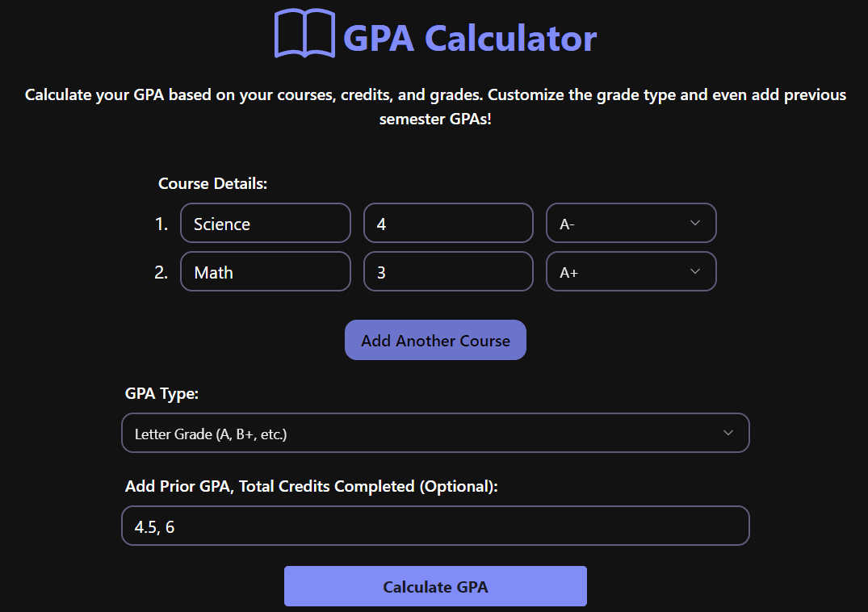This screenshot has width=868, height=612.
Task: Click the prior GPA field containing 4.5, 6
Action: (x=435, y=525)
